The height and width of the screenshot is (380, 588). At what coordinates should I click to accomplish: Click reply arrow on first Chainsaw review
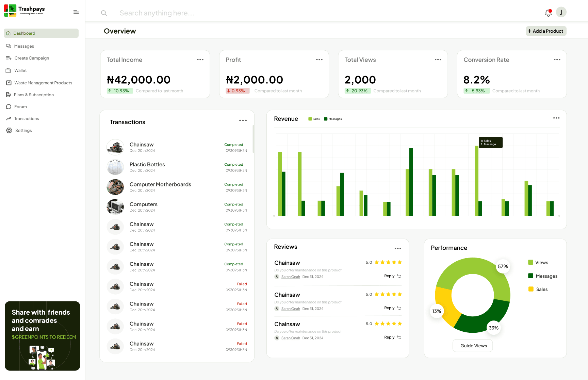399,276
